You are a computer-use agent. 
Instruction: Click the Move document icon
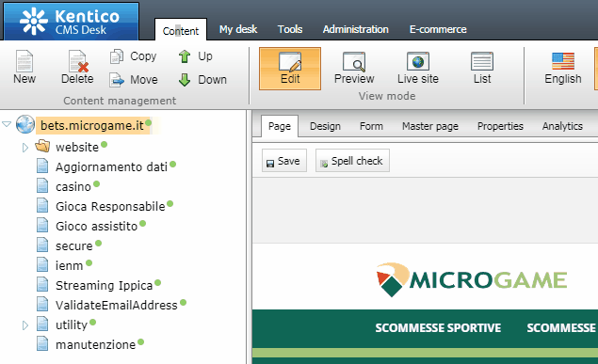(x=117, y=80)
